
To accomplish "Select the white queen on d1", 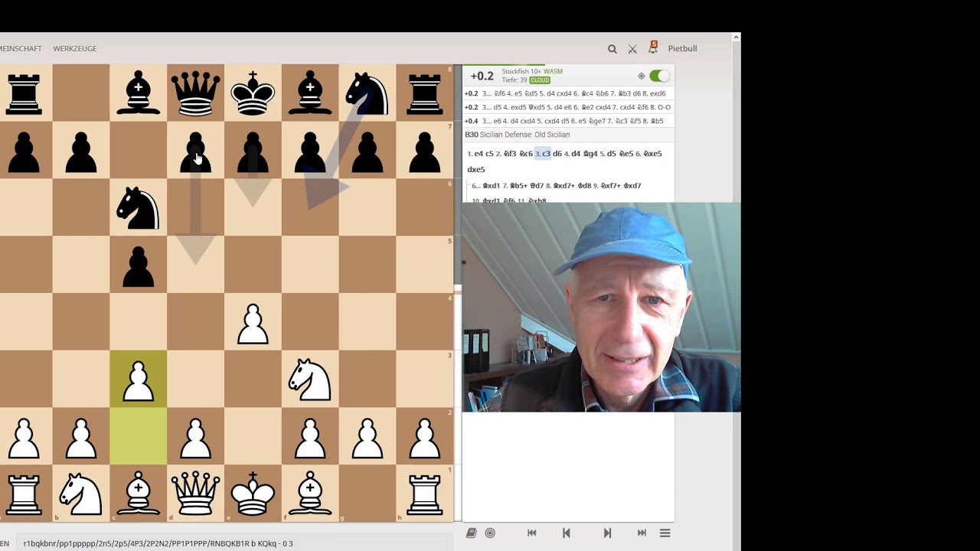I will tap(195, 494).
